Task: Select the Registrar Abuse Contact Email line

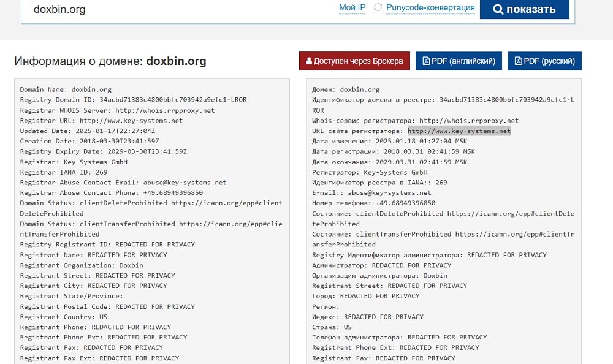Action: click(123, 183)
